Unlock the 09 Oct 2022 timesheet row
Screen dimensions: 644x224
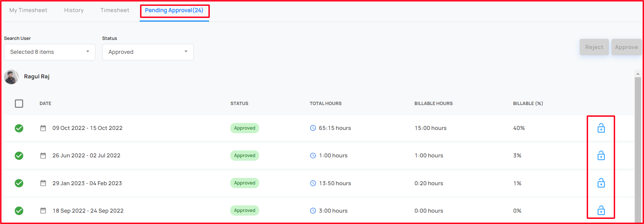point(601,128)
